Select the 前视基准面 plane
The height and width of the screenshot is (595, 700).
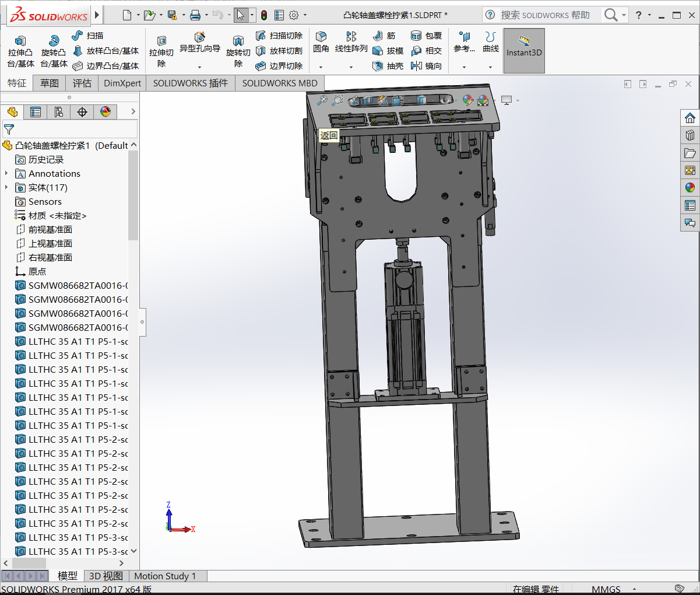click(x=50, y=229)
